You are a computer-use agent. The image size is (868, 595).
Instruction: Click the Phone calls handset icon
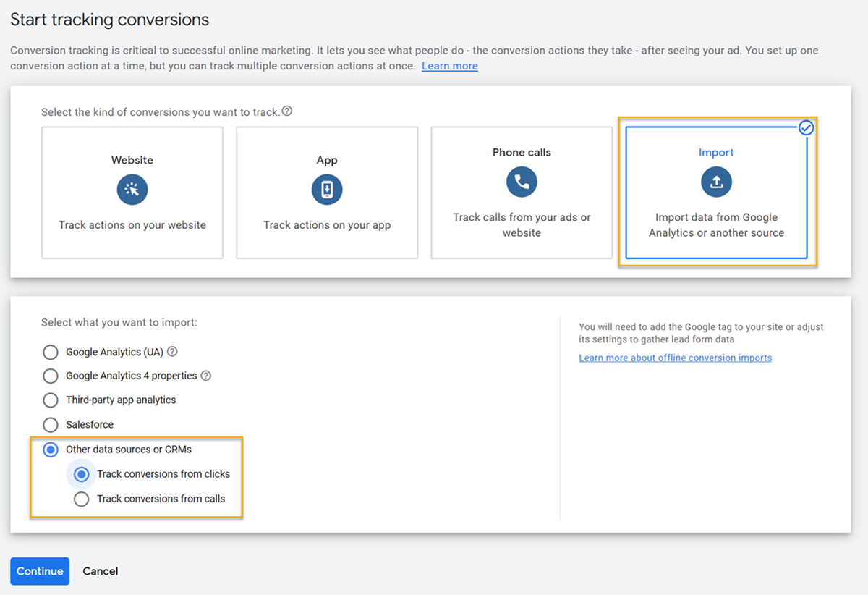522,182
